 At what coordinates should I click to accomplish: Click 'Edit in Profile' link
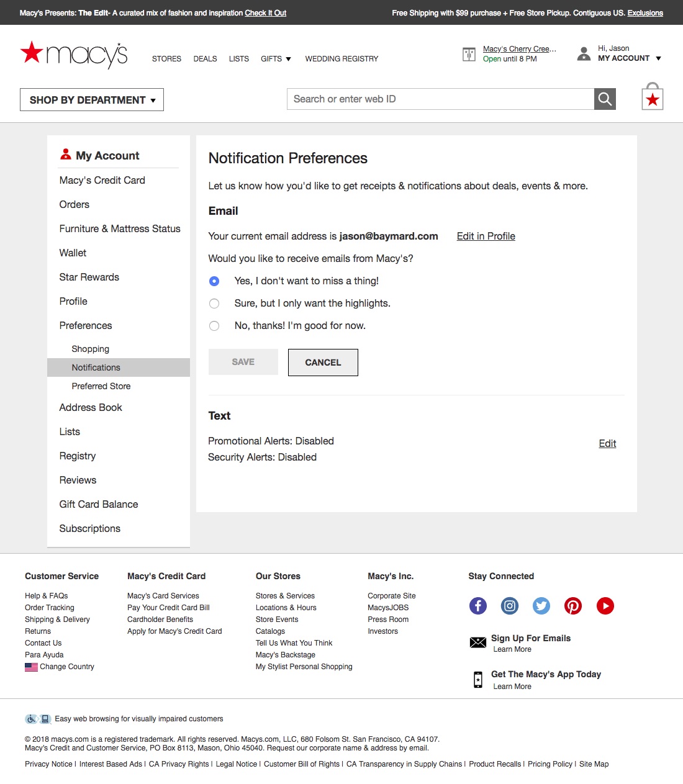(x=486, y=236)
